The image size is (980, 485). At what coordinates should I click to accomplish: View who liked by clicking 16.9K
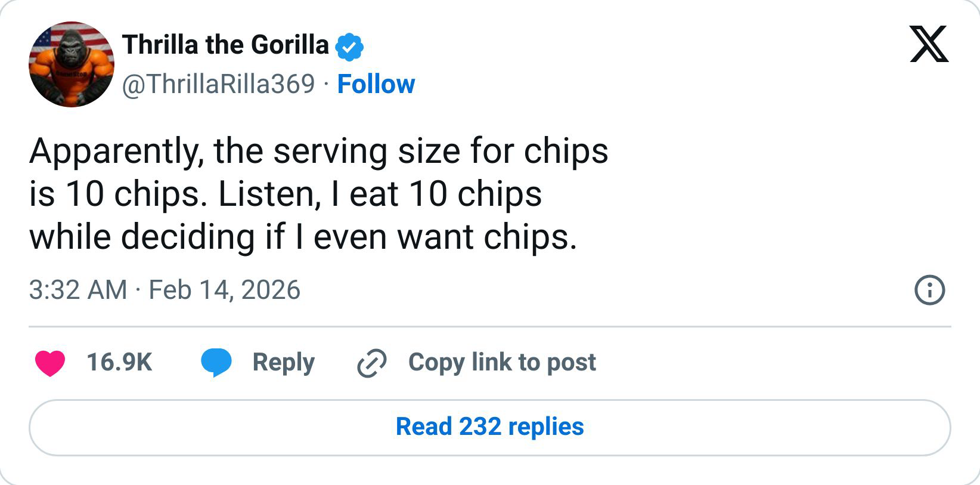pyautogui.click(x=118, y=362)
